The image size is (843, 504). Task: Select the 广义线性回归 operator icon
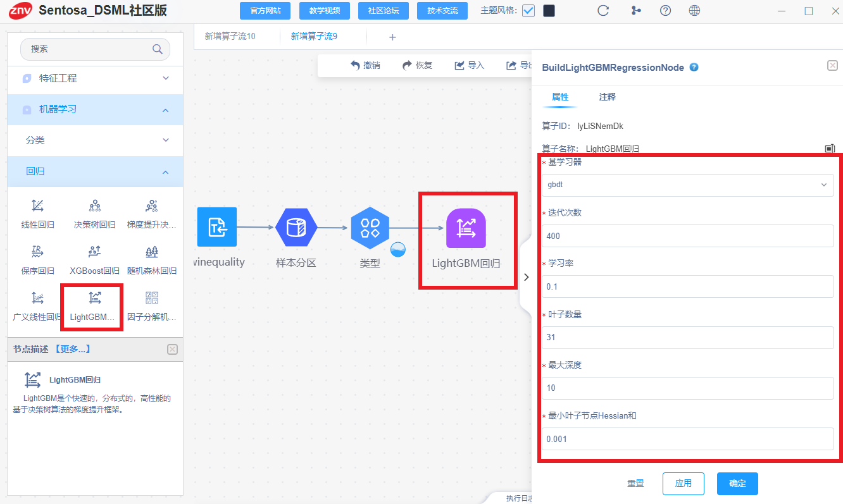pyautogui.click(x=38, y=298)
